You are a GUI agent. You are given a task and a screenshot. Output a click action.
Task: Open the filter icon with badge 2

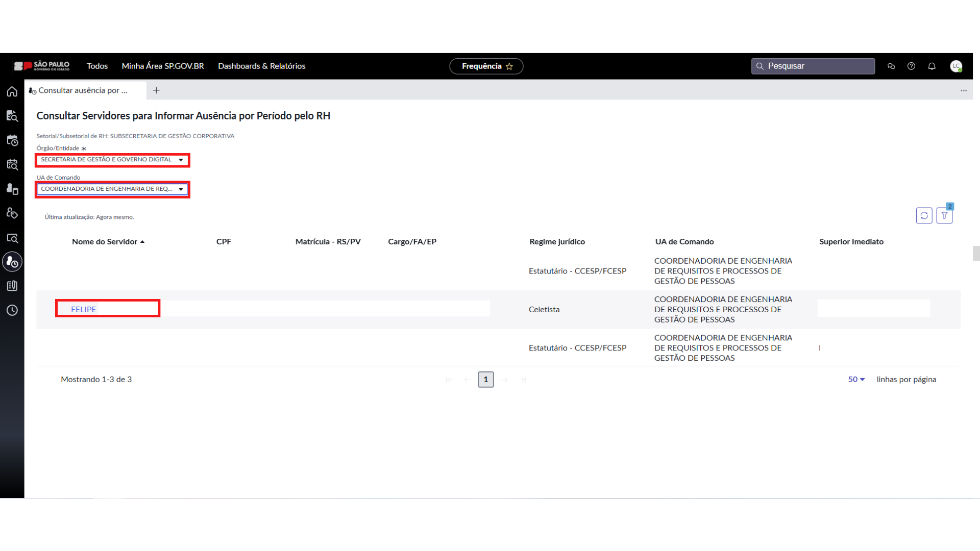coord(944,216)
